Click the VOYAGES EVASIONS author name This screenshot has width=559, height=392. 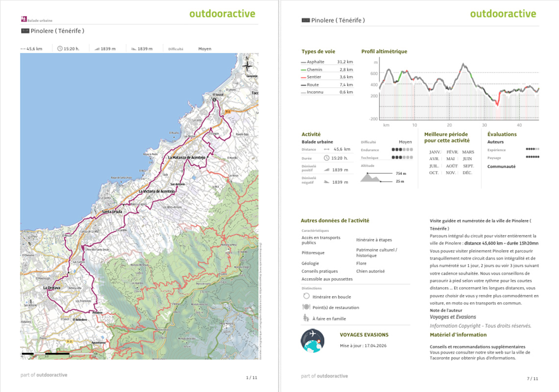pyautogui.click(x=364, y=335)
